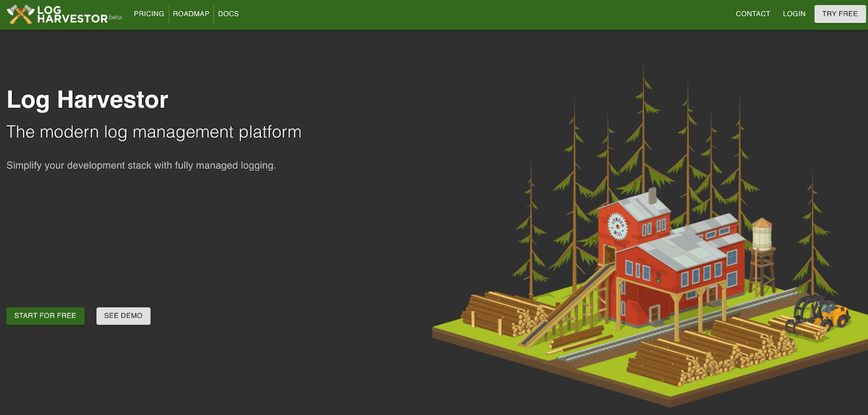
Task: Click the Log Harvestor crossed axes logo
Action: 21,15
